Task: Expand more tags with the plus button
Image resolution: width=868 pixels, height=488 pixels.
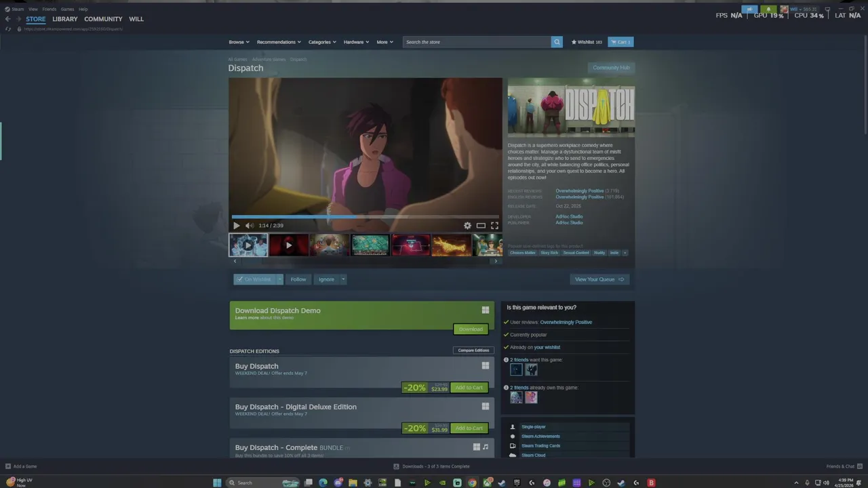Action: tap(625, 253)
